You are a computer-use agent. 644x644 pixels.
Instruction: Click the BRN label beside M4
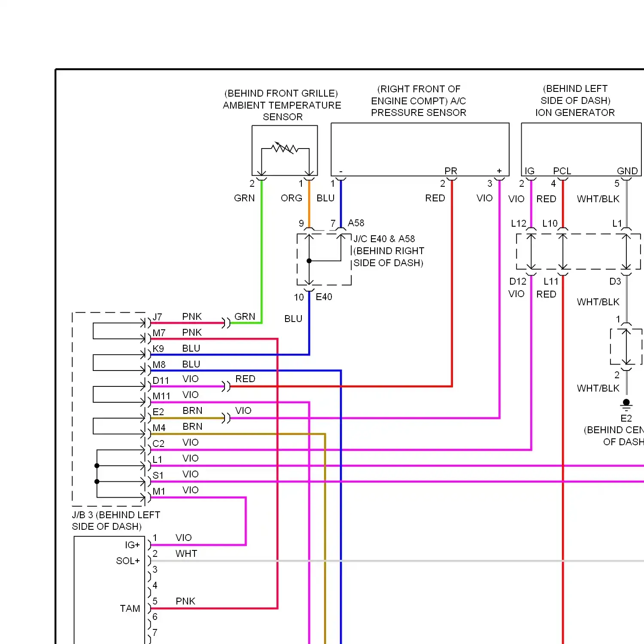pyautogui.click(x=192, y=426)
